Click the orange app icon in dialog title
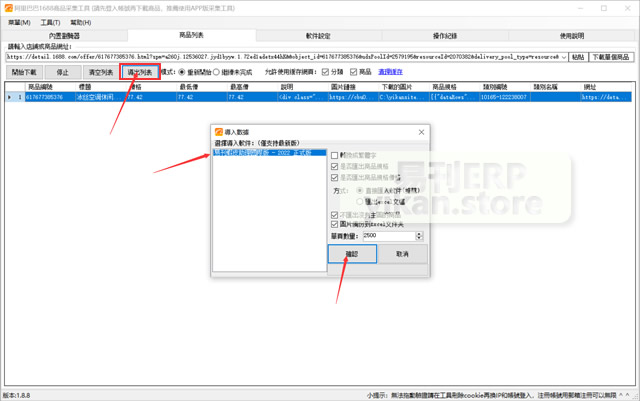This screenshot has width=640, height=401. [x=219, y=132]
